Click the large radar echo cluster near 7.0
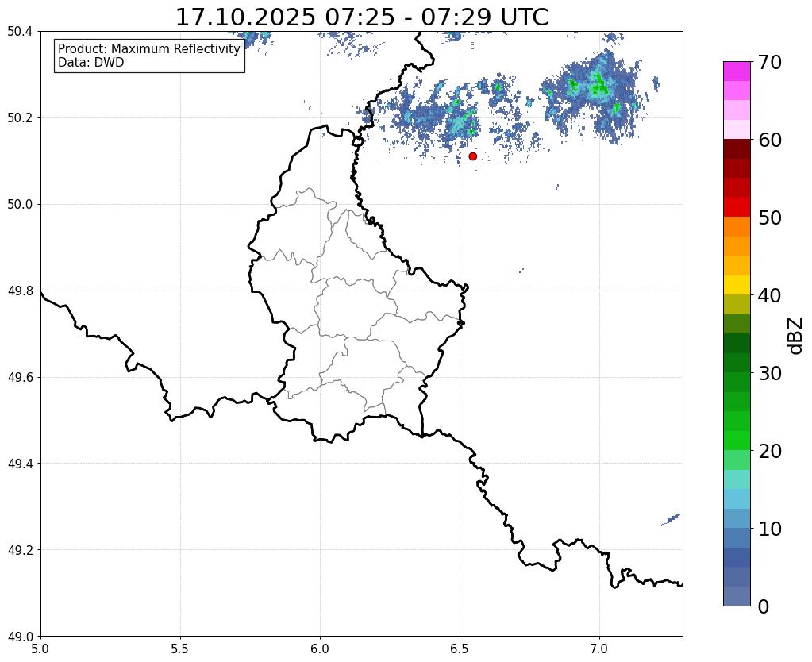The height and width of the screenshot is (662, 812). click(593, 96)
